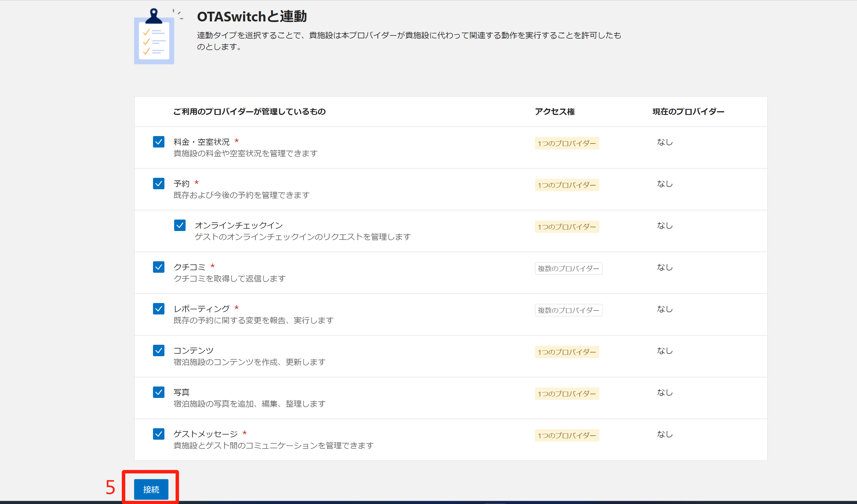The image size is (857, 504).
Task: Uncheck the 料金・空室状況 checkbox
Action: [x=158, y=142]
